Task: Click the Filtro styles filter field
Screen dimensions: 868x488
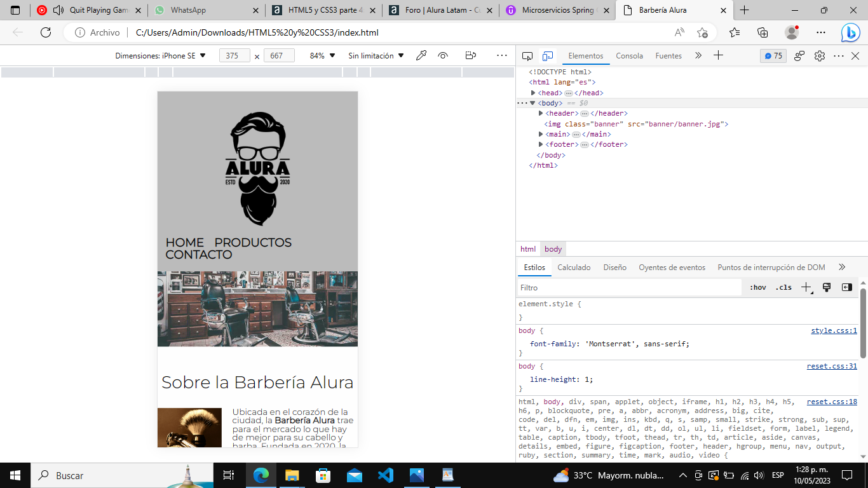Action: coord(629,288)
